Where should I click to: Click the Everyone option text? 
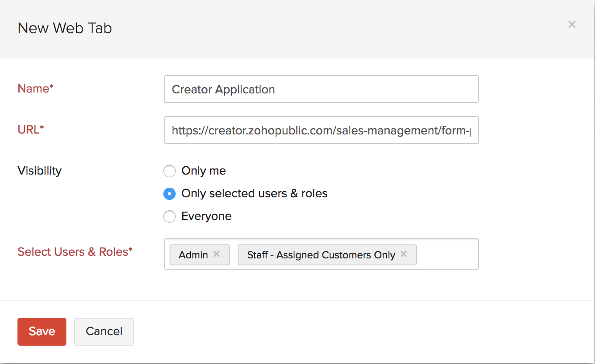click(x=206, y=216)
